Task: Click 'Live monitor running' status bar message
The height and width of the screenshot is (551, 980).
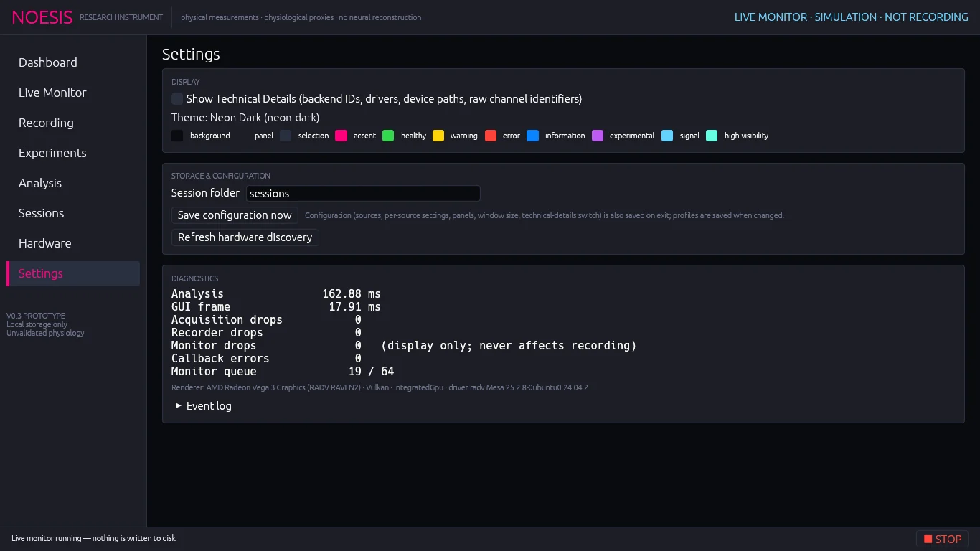Action: [93, 538]
